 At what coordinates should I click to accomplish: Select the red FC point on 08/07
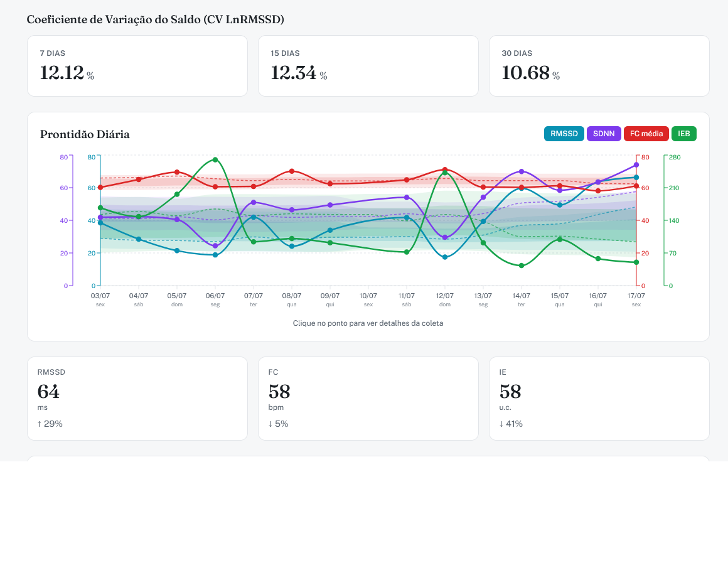[x=292, y=171]
